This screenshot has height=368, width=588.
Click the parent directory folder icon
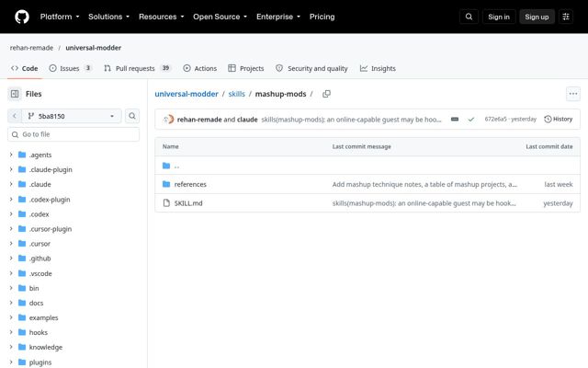point(166,166)
